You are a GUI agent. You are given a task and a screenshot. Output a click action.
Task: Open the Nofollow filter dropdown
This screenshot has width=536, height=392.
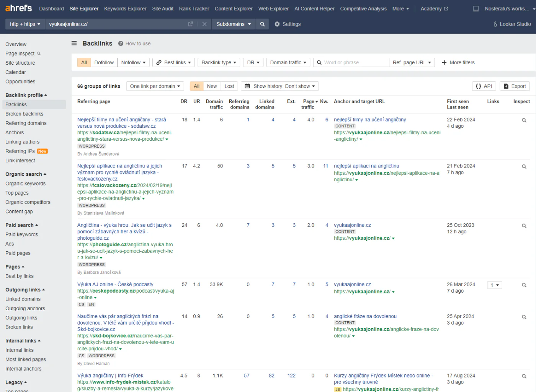click(133, 62)
